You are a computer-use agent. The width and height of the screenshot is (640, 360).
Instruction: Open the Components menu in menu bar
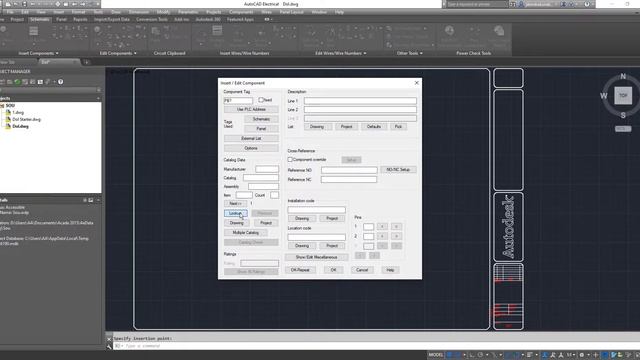coord(241,12)
